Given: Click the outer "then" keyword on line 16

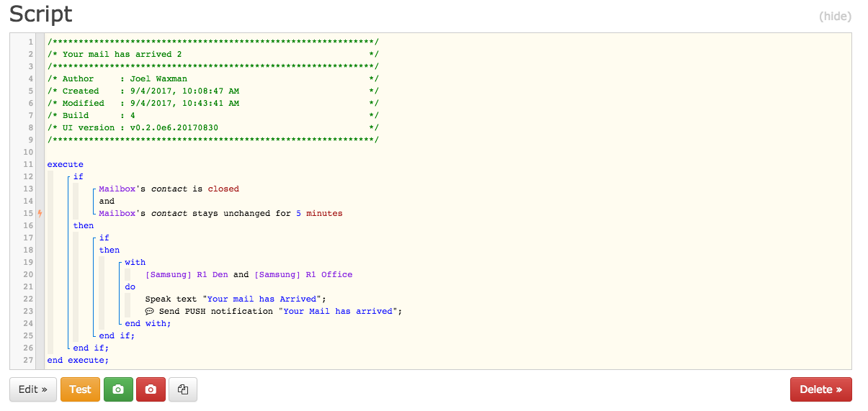Looking at the screenshot, I should 84,225.
